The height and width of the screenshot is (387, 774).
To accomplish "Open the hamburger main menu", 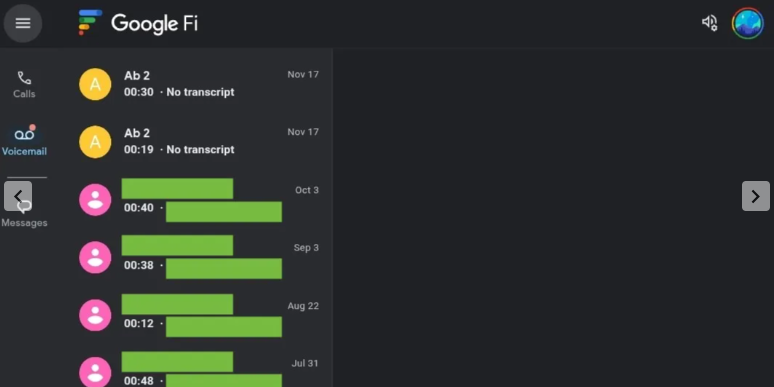I will click(23, 23).
